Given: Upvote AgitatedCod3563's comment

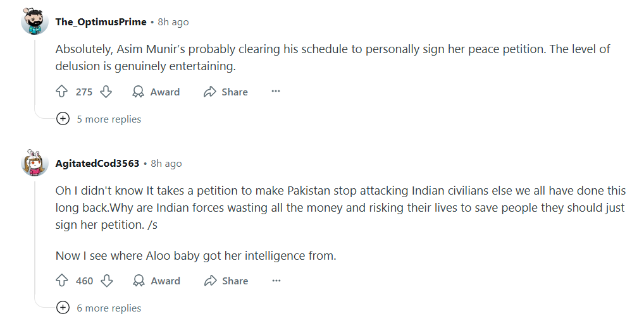Looking at the screenshot, I should point(62,281).
